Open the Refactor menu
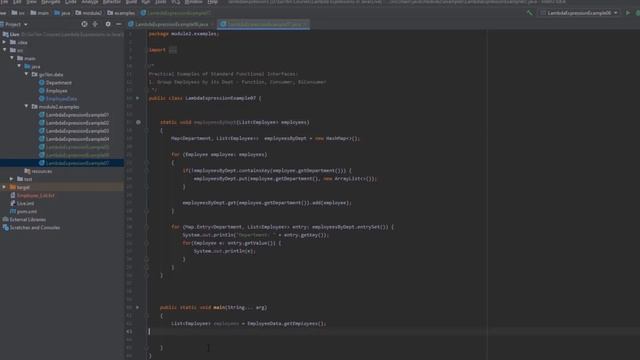Screen dimensions: 640x360 [x=111, y=2]
